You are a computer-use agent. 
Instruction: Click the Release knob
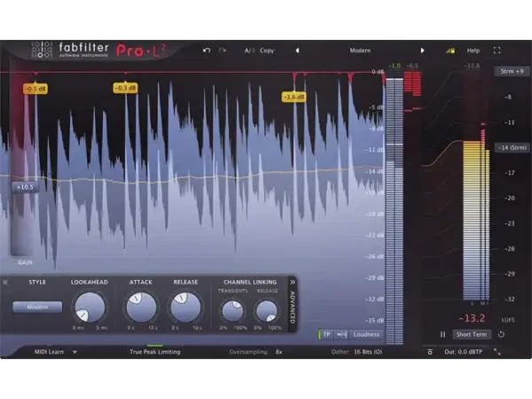click(x=185, y=308)
